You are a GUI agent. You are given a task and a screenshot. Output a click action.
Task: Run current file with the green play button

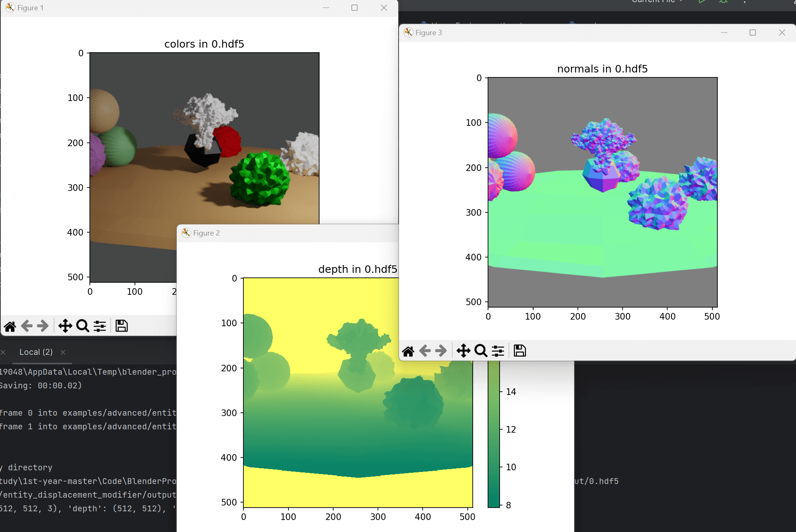click(702, 2)
